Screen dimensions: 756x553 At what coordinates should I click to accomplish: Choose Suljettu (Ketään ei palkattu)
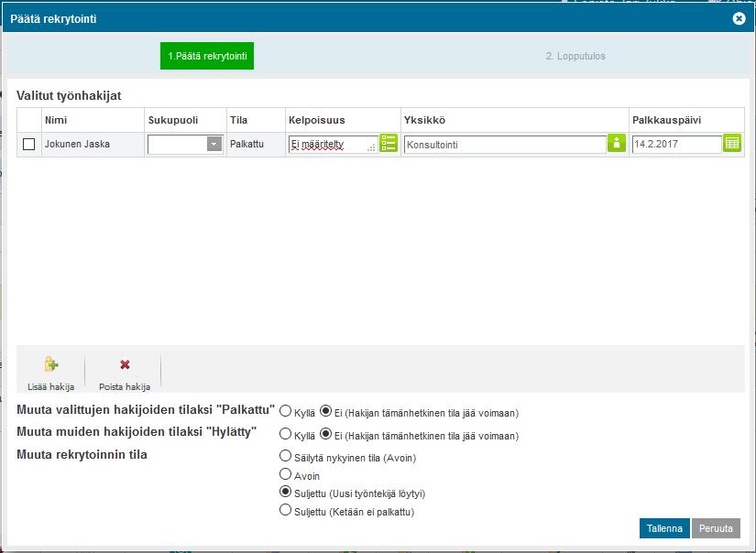tap(285, 510)
